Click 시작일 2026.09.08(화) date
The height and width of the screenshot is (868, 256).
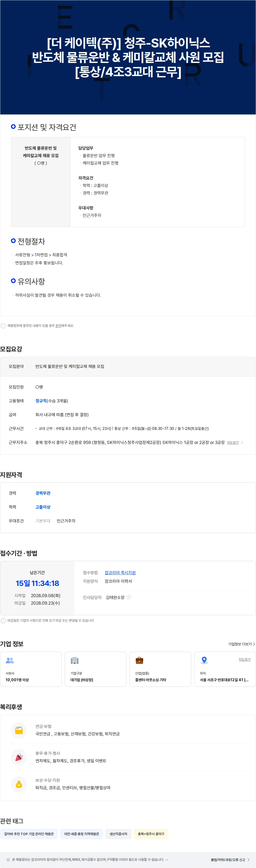[x=46, y=595]
